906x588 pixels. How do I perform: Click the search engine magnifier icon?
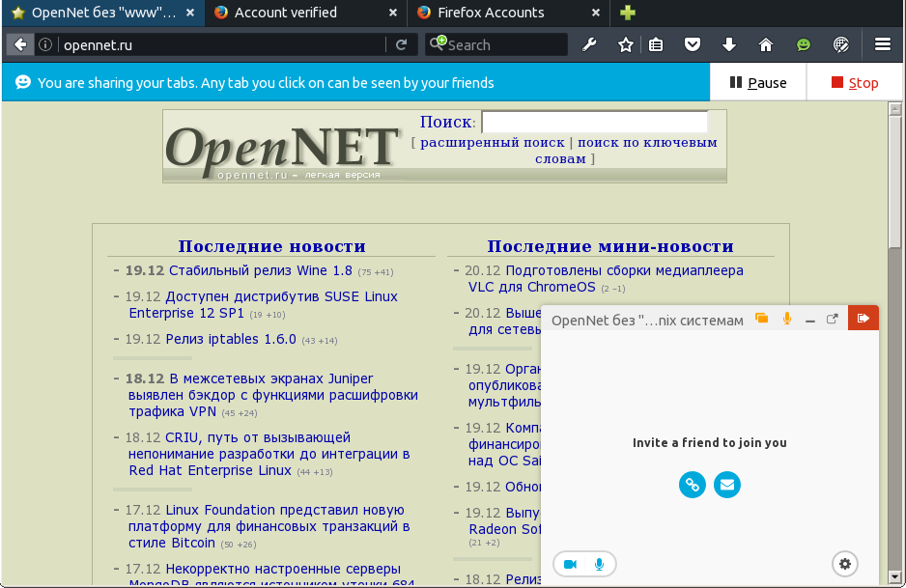pyautogui.click(x=438, y=43)
